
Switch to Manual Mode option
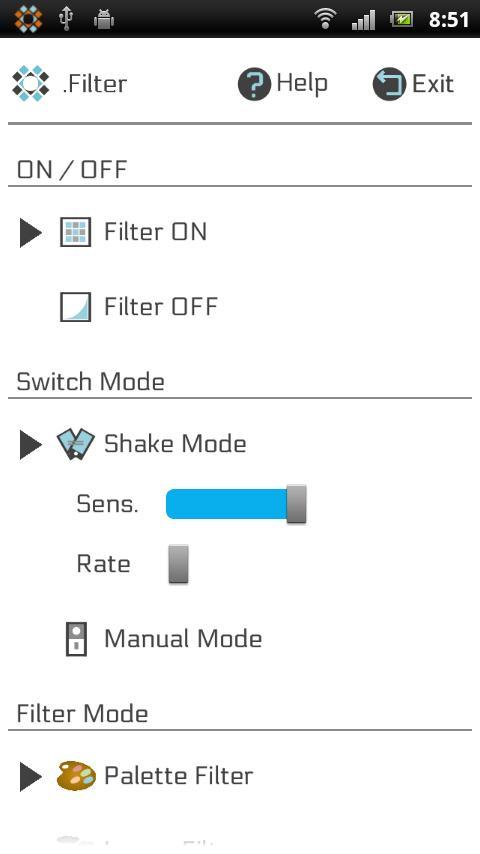183,638
